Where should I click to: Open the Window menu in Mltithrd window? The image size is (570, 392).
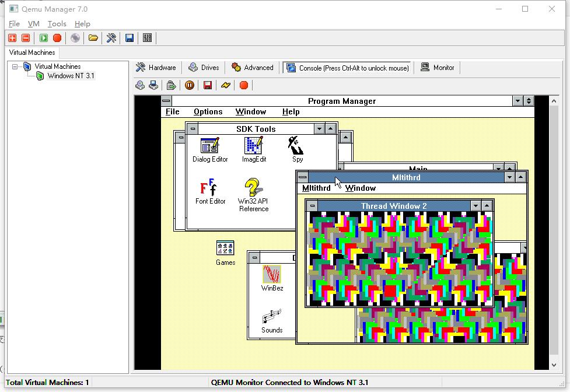tap(360, 188)
